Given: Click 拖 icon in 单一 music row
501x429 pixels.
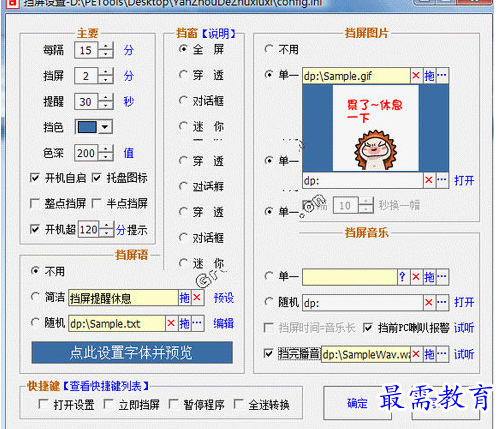Looking at the screenshot, I should point(429,277).
